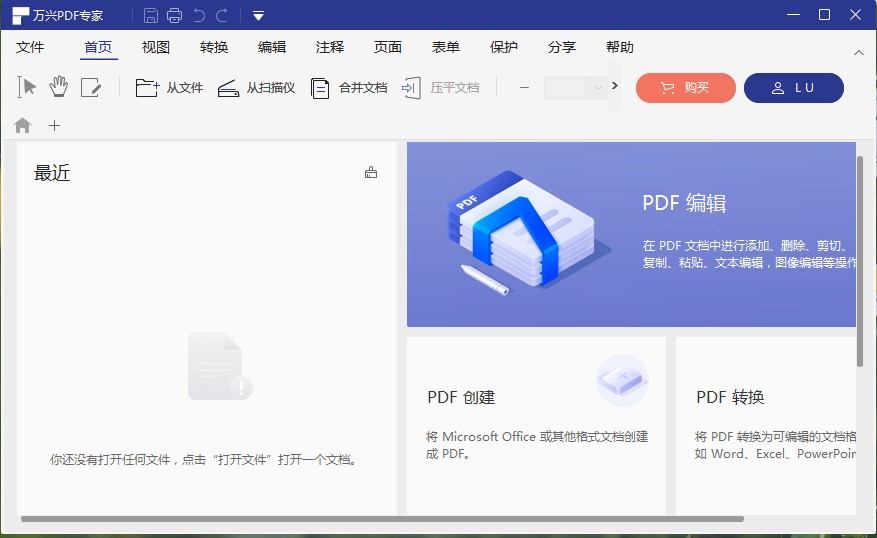Switch to the 保护 tab
This screenshot has height=538, width=877.
pos(504,48)
